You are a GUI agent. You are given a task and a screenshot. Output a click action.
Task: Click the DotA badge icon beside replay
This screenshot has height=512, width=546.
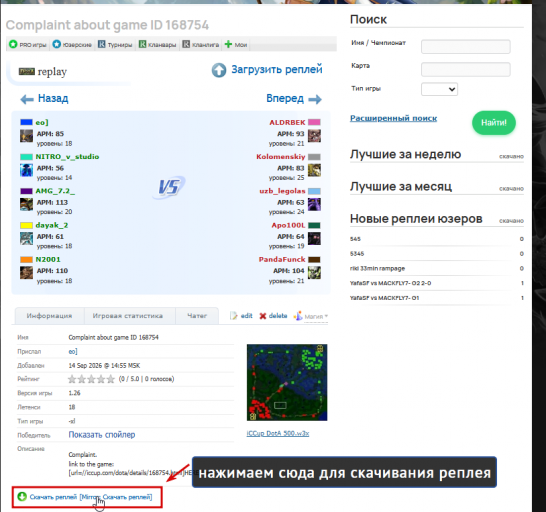(27, 71)
